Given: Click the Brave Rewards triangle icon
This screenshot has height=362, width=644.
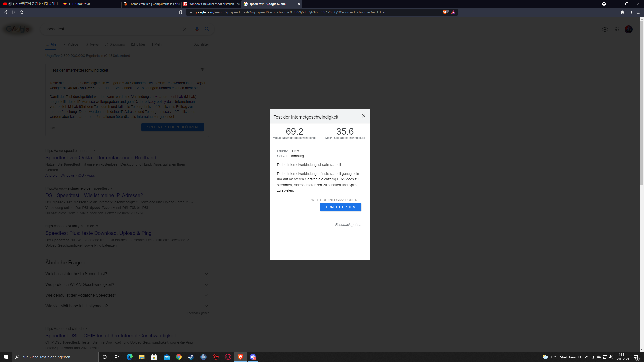Looking at the screenshot, I should pos(453,12).
